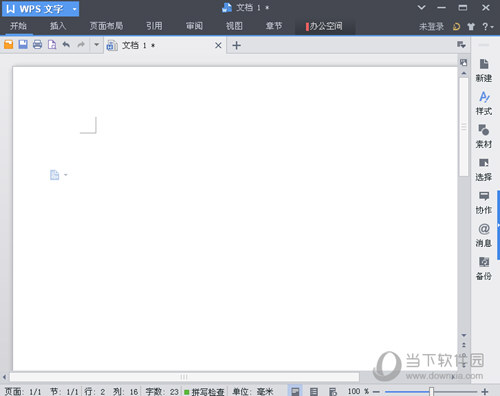Open the 办公空间 tab

point(325,26)
